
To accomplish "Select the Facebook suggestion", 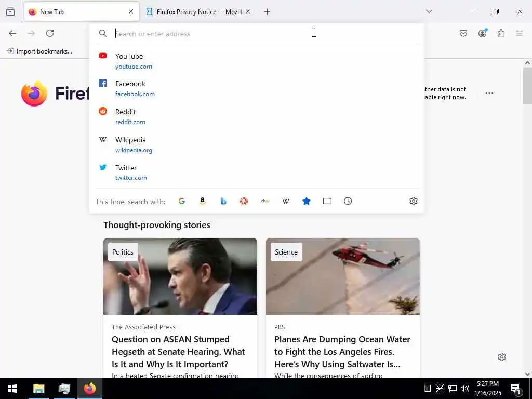I will [x=257, y=88].
